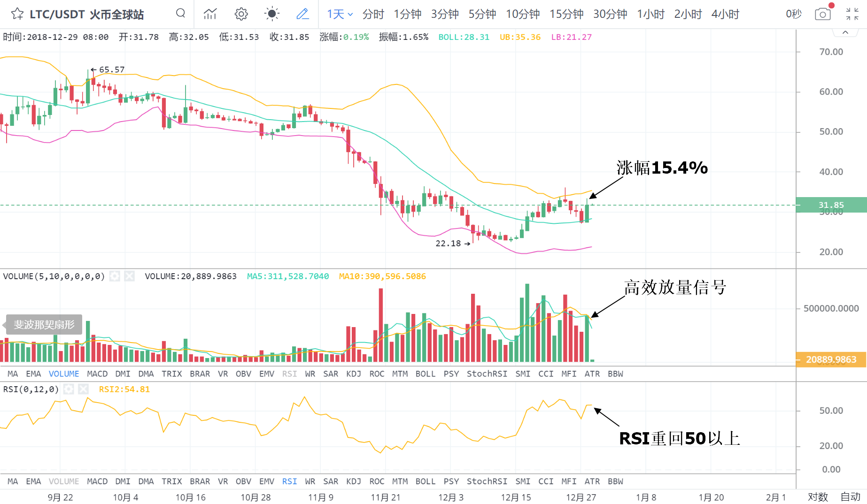Open the VOLUME indicator settings gear
Viewport: 867px width, 504px height.
coord(115,276)
